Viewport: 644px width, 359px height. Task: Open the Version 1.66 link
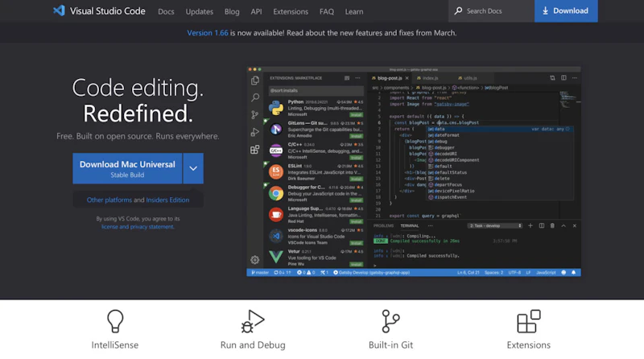[x=208, y=33]
